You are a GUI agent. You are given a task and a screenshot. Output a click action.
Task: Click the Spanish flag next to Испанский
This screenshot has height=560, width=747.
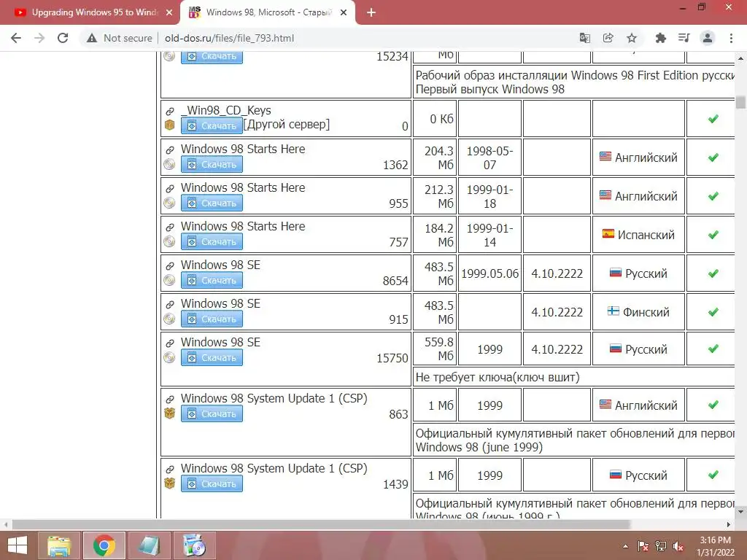tap(608, 234)
